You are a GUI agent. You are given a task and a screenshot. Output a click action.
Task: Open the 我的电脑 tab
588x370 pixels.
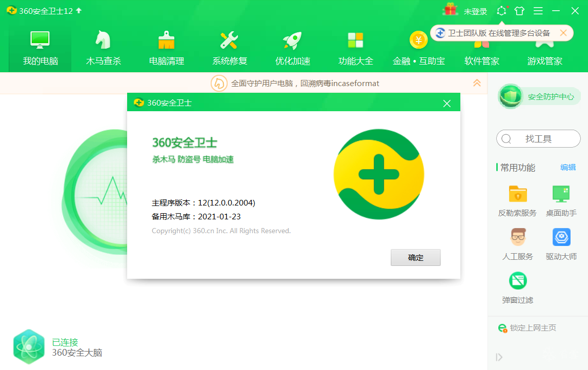40,48
